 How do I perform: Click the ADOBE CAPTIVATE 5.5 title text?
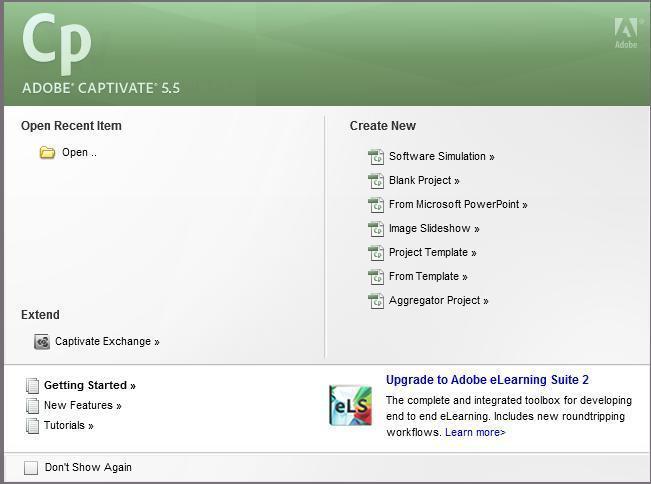[x=101, y=88]
